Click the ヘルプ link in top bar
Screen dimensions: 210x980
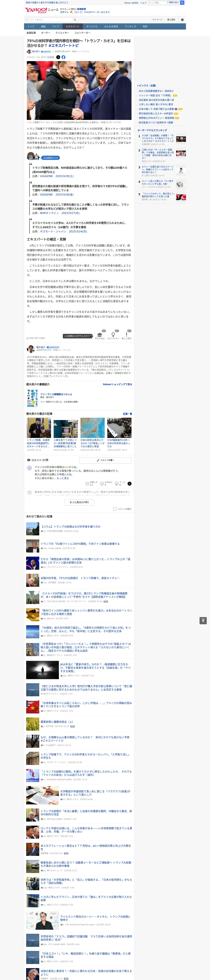143,3
